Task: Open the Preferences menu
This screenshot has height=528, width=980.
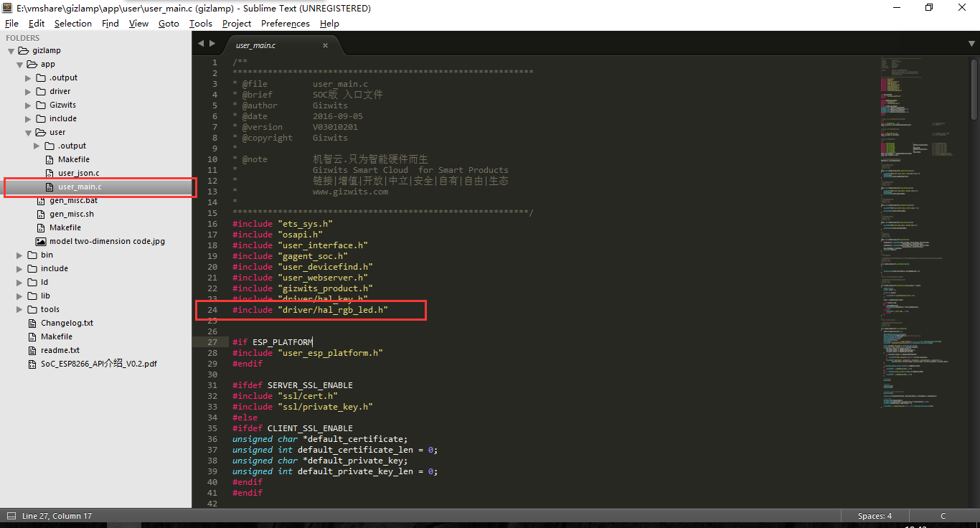Action: (x=285, y=24)
